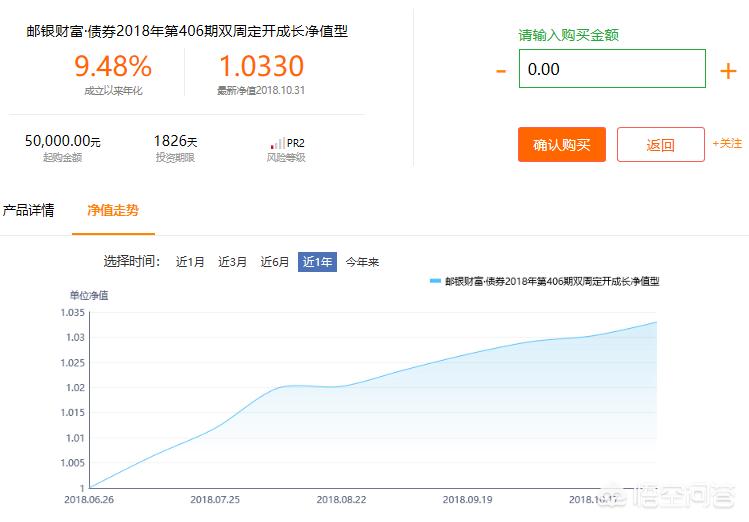Click the minus button to decrease purchase amount
The width and height of the screenshot is (749, 522).
(501, 72)
